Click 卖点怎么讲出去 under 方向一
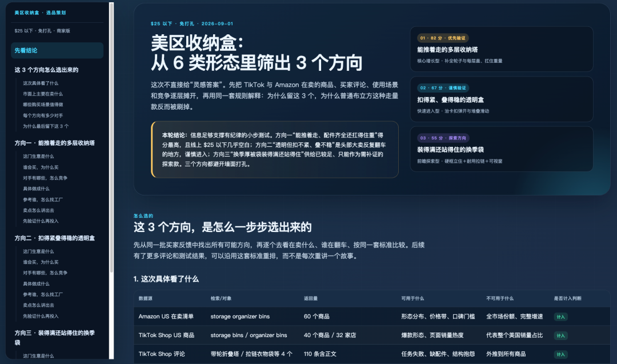The image size is (617, 364). pos(39,210)
